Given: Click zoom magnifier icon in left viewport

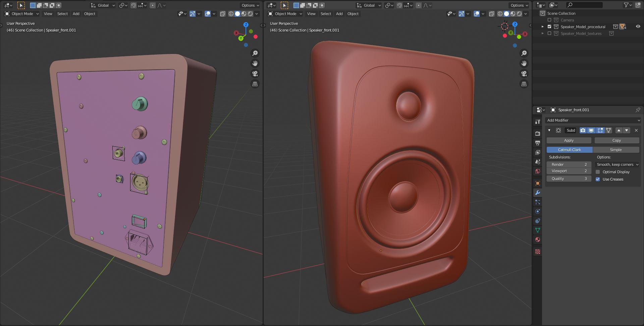Looking at the screenshot, I should coord(255,53).
